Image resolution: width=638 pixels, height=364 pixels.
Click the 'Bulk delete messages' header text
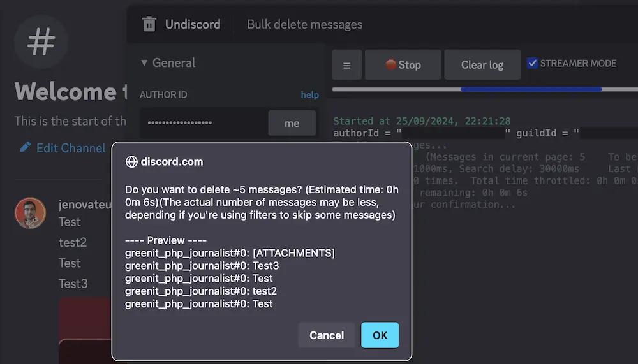(x=304, y=24)
